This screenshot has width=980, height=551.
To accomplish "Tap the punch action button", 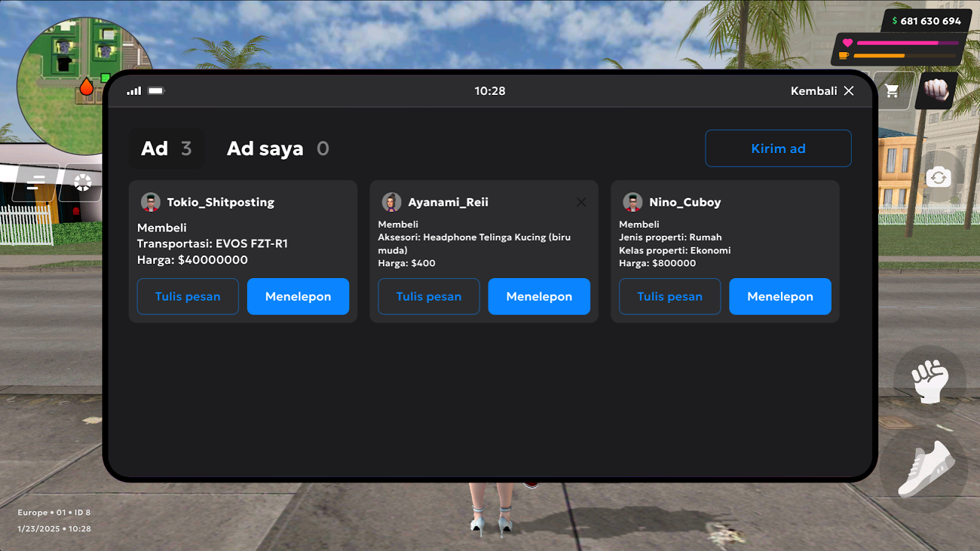I will [x=930, y=381].
